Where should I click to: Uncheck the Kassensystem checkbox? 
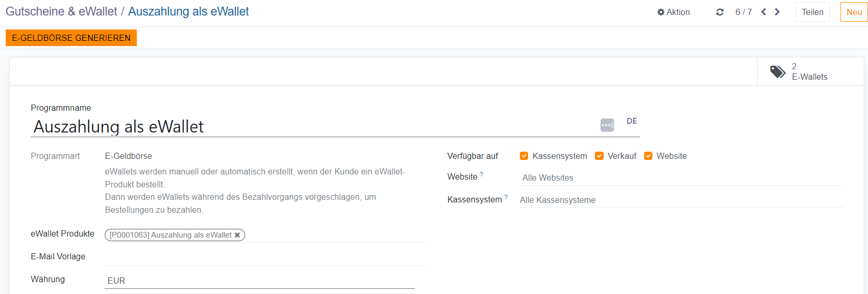click(x=524, y=156)
